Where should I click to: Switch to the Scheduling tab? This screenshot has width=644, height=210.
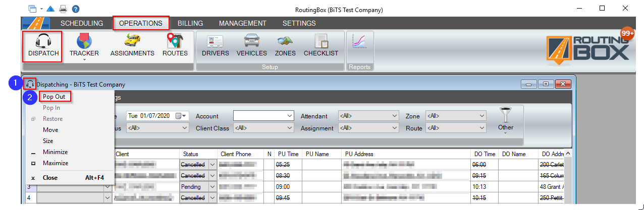pos(82,23)
